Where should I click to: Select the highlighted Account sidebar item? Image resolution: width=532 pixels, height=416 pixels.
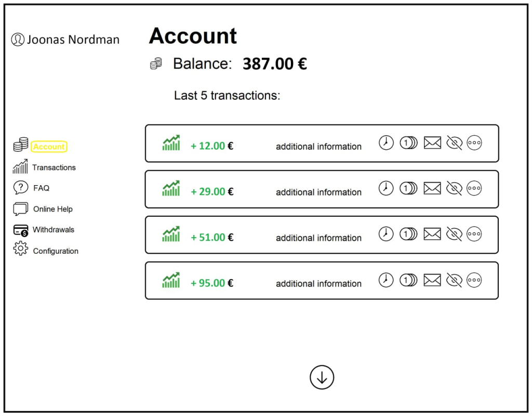[x=49, y=147]
